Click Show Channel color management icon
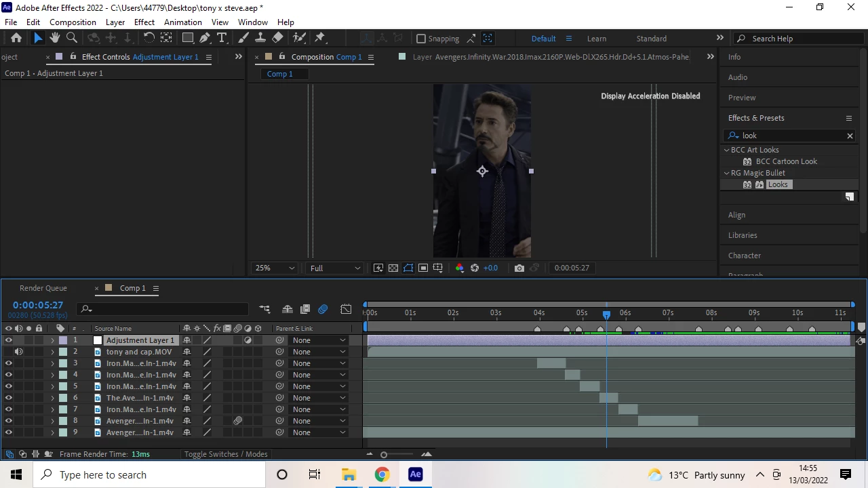The image size is (868, 488). coord(460,268)
